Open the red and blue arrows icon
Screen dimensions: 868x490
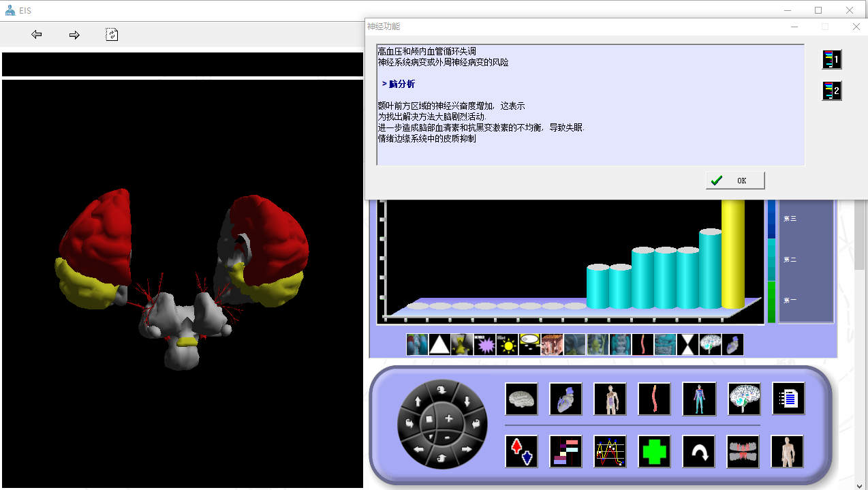(521, 451)
